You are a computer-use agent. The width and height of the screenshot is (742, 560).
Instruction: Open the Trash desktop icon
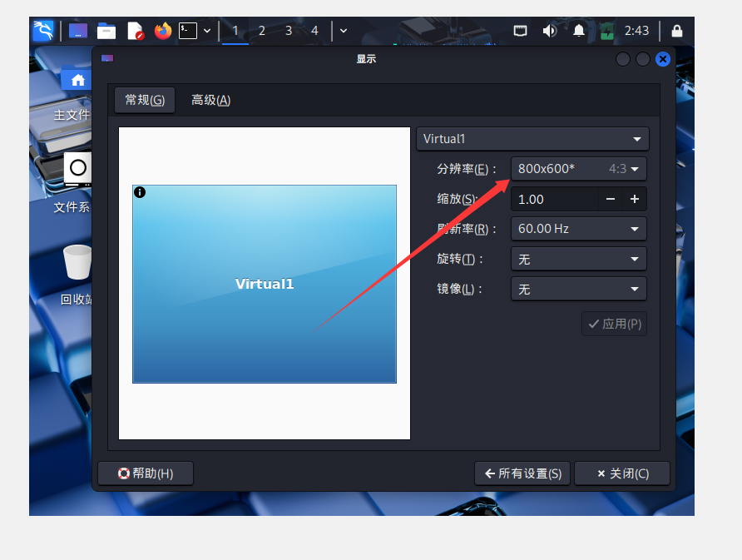[77, 263]
